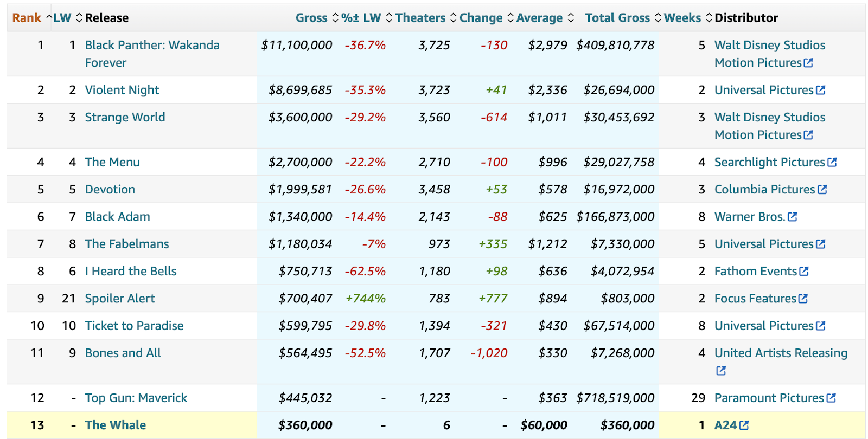Open The Fabelmans release link
This screenshot has height=439, width=868.
pyautogui.click(x=127, y=244)
